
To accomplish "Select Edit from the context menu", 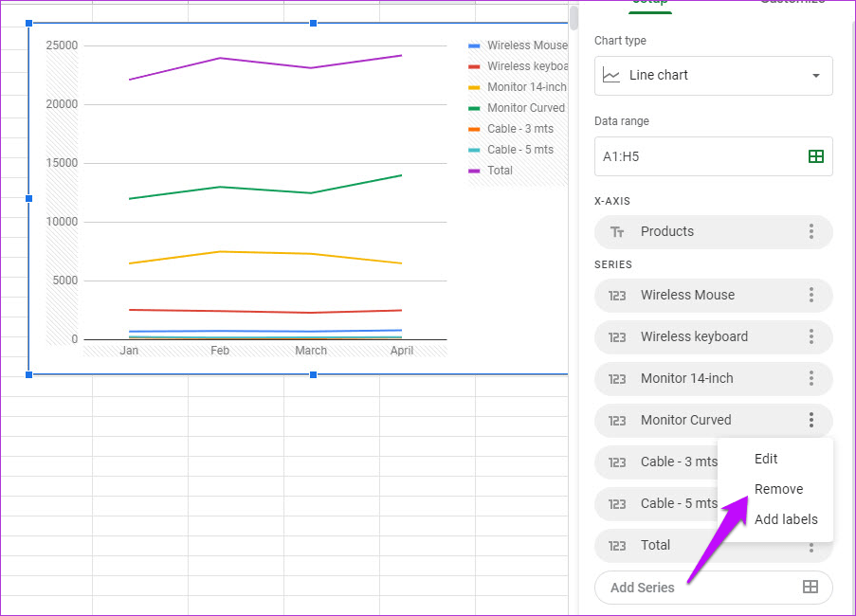I will 766,459.
